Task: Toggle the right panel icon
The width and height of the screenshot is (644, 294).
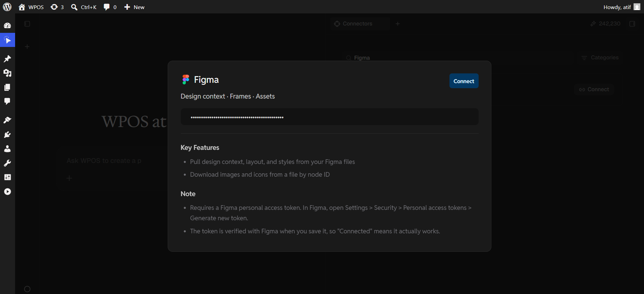Action: click(x=632, y=23)
